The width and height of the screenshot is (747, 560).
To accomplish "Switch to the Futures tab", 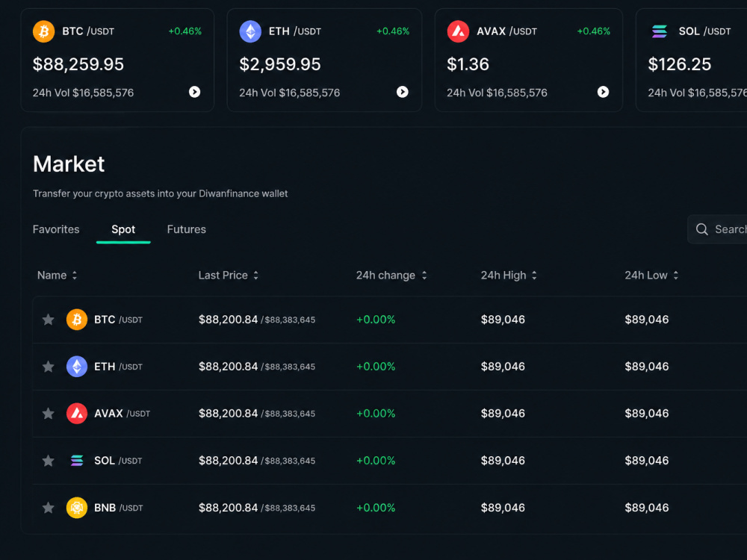I will [x=186, y=229].
